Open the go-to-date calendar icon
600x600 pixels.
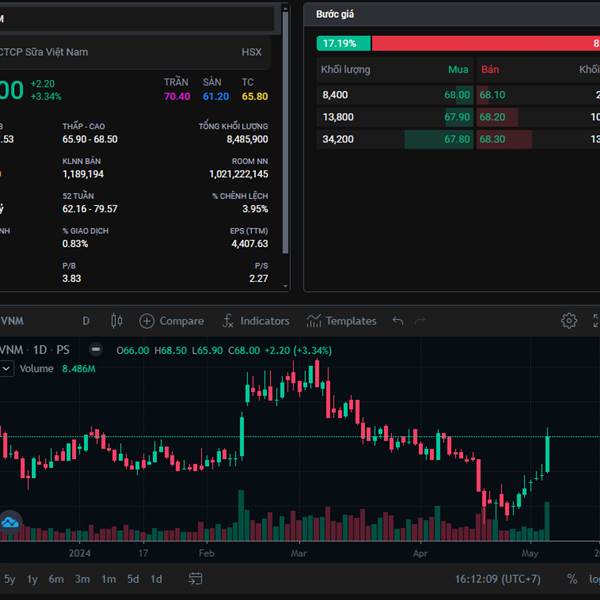[x=195, y=579]
